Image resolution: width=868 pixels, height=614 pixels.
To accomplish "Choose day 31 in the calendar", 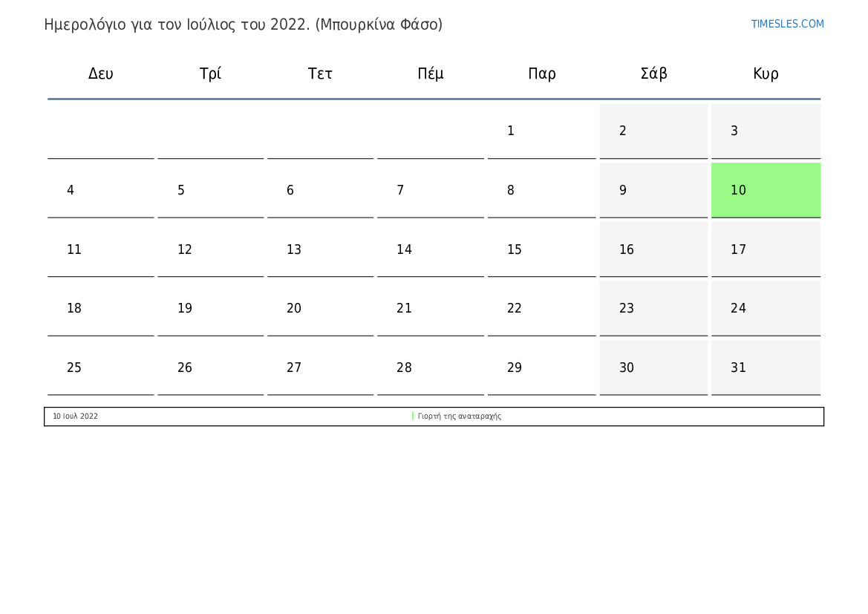I will pyautogui.click(x=766, y=368).
